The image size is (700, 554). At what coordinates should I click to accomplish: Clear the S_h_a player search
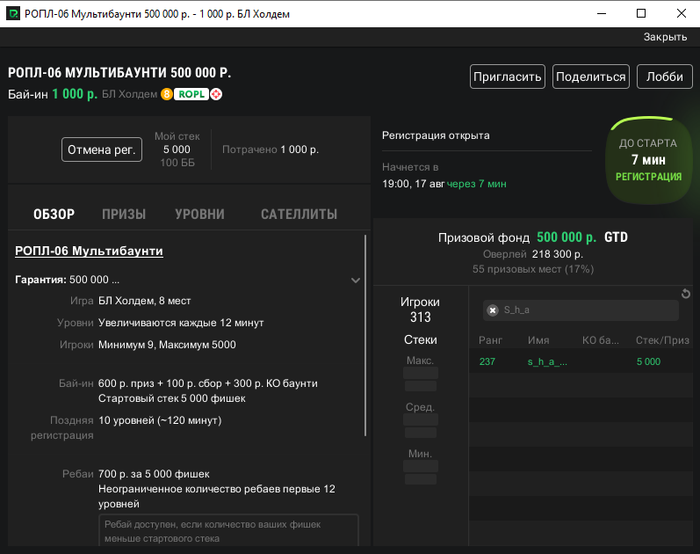pyautogui.click(x=492, y=310)
